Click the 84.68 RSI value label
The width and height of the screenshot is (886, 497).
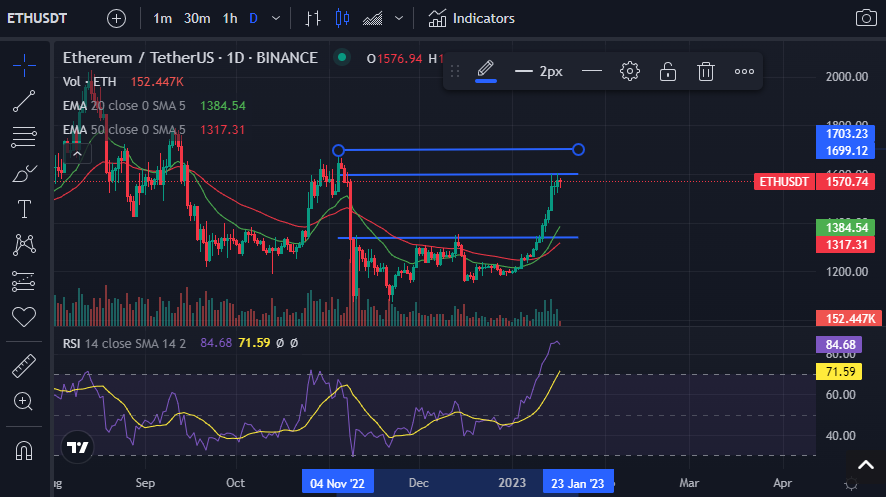pos(839,345)
